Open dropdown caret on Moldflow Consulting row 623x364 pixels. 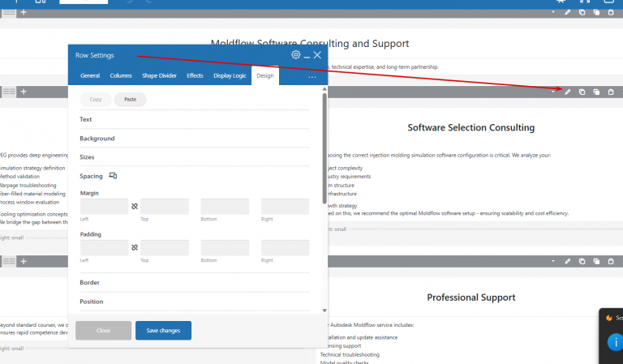tap(553, 12)
